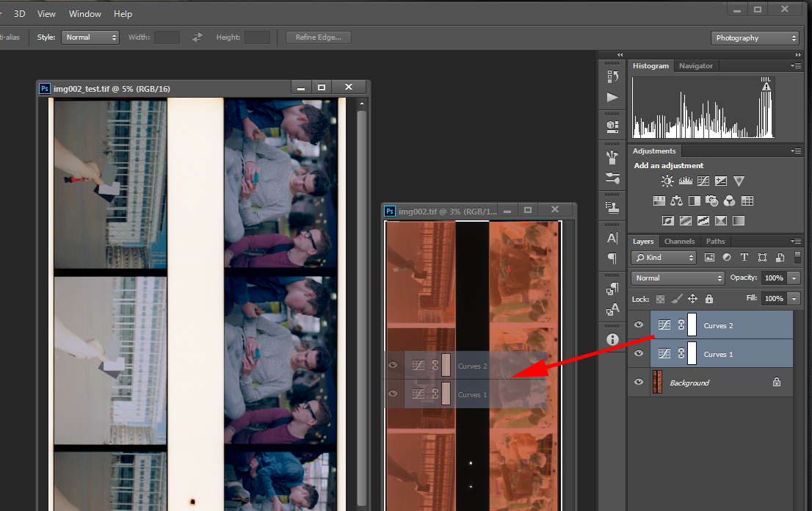812x511 pixels.
Task: Add a Levels adjustment layer
Action: pos(686,181)
